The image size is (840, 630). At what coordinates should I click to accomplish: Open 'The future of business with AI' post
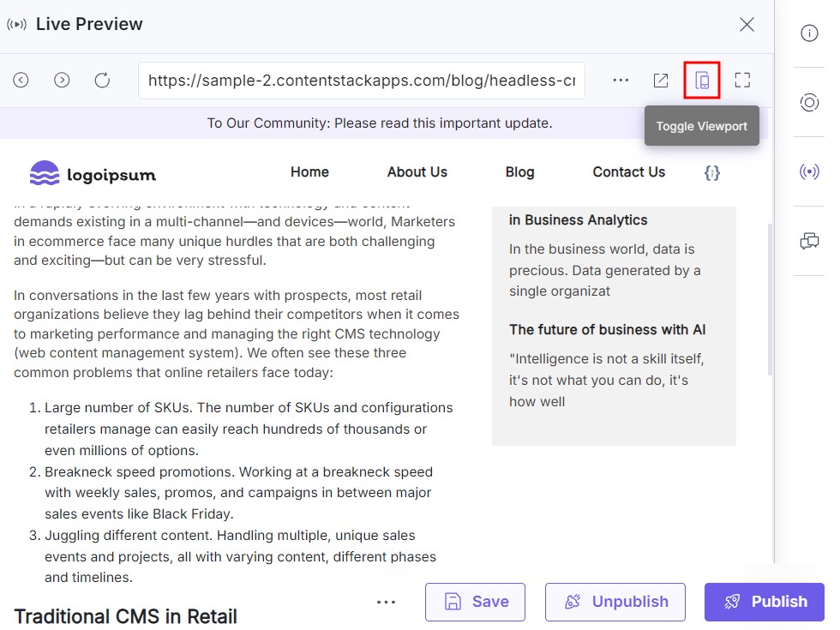tap(607, 329)
